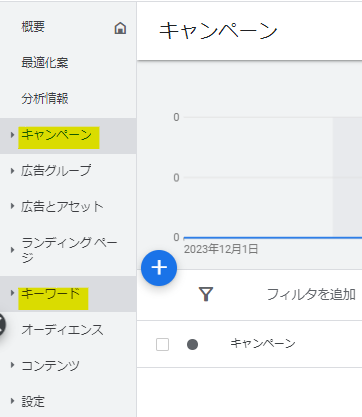The image size is (362, 417).
Task: Open the 分析情報 page
Action: (x=45, y=99)
